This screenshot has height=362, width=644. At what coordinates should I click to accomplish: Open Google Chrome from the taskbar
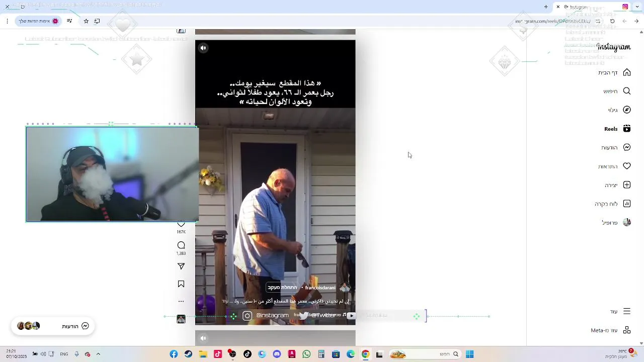(365, 354)
